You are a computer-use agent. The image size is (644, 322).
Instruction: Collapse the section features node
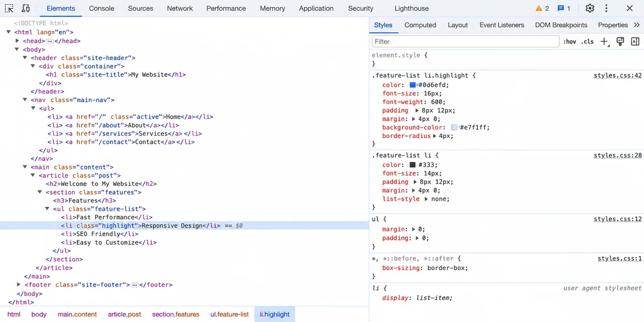coord(40,192)
